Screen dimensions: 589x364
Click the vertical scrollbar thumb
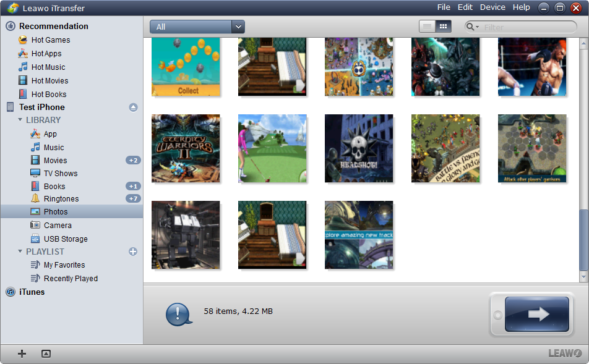click(583, 240)
